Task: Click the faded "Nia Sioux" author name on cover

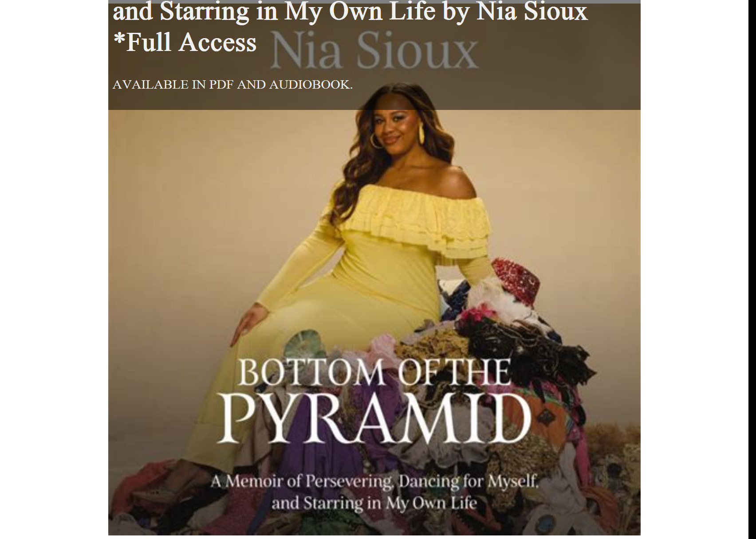Action: [x=374, y=51]
